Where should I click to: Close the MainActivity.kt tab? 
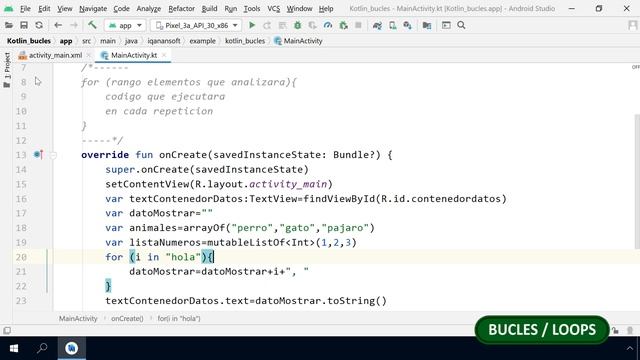[x=164, y=55]
